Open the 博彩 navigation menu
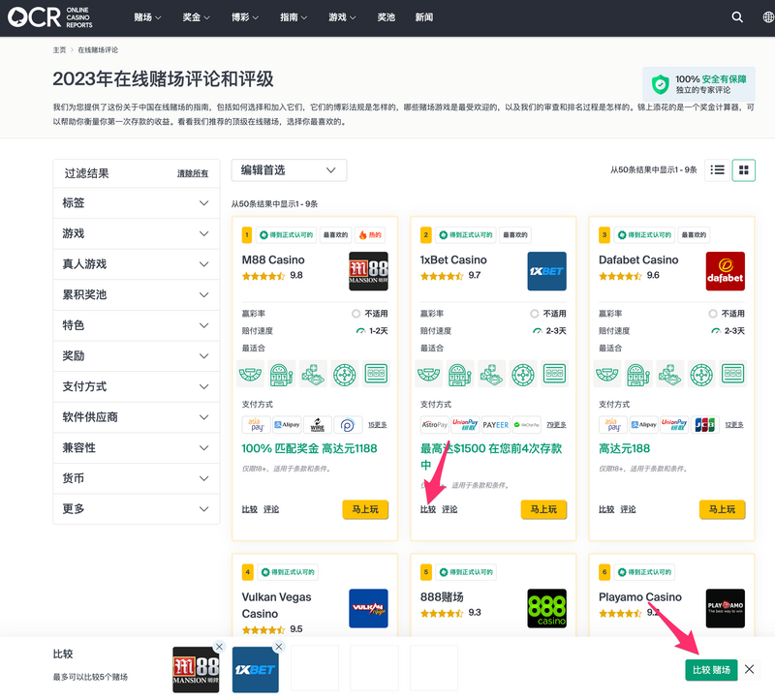The height and width of the screenshot is (700, 775). pyautogui.click(x=245, y=17)
